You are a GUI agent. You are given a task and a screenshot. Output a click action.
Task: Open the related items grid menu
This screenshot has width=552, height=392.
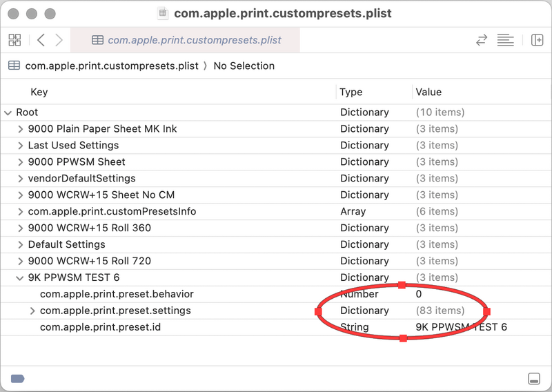[14, 40]
